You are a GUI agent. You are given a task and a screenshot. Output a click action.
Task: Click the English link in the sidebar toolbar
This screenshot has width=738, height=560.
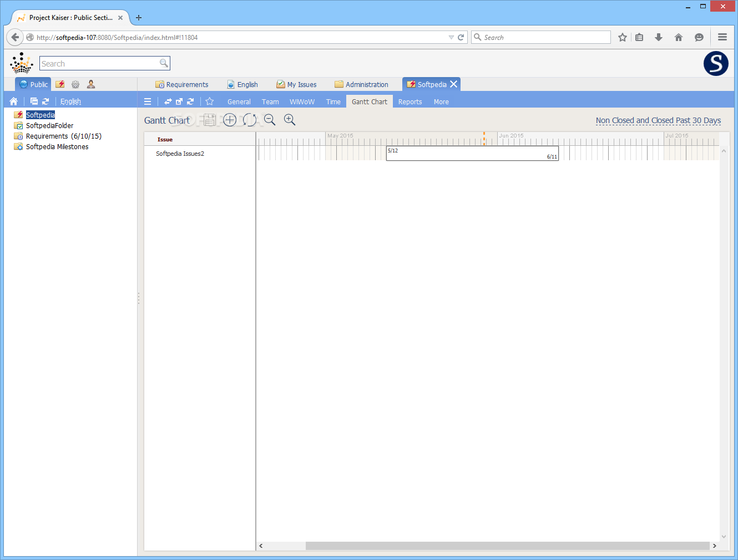point(70,101)
